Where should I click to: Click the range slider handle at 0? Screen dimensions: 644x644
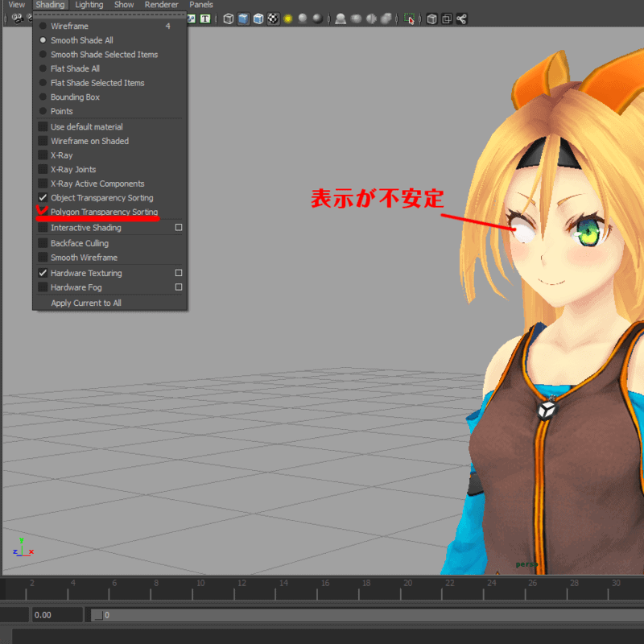[x=97, y=615]
